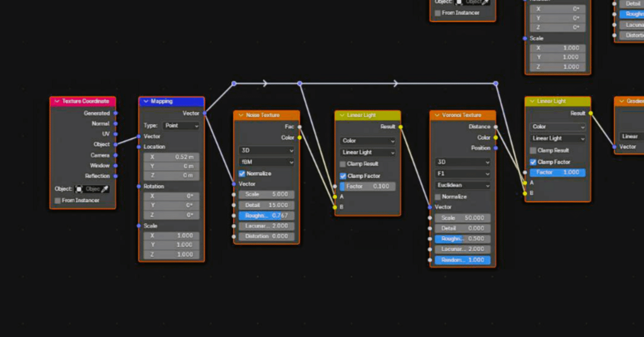Open the fBM noise type dropdown
Screen dimensions: 644x337
(x=266, y=162)
